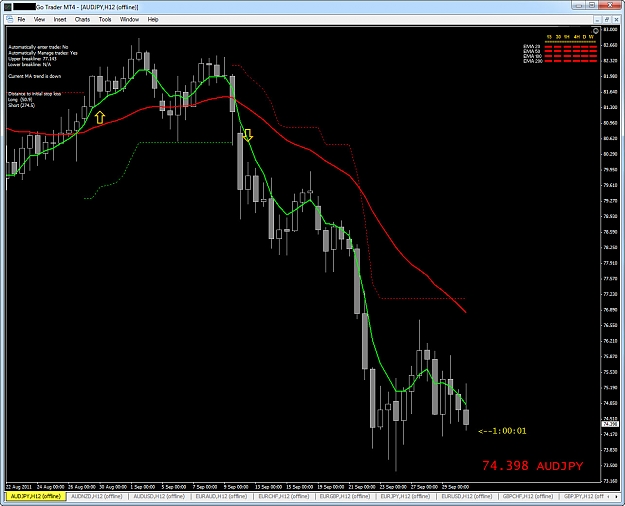
Task: Open the Help menu
Action: [x=153, y=19]
